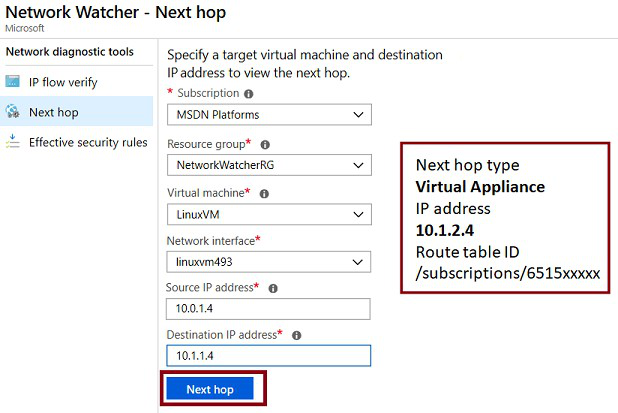Expand the Subscription dropdown MSDN Platforms
The image size is (618, 413).
269,115
